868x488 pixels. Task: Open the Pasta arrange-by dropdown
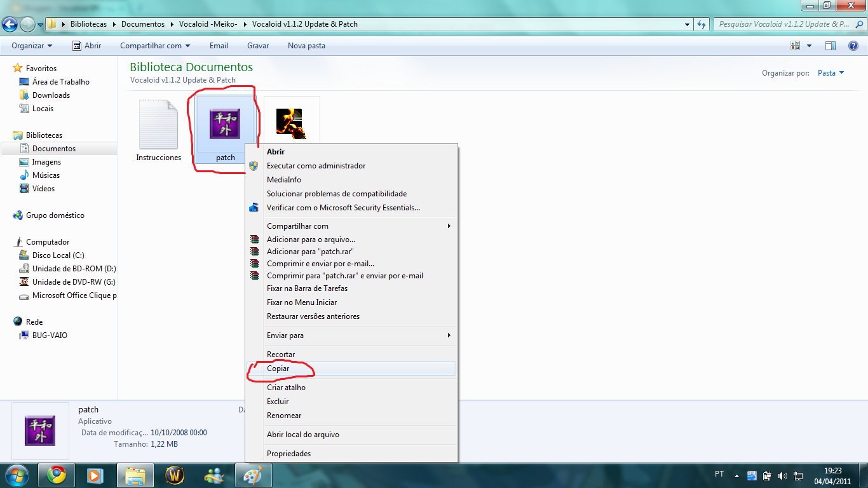point(831,73)
